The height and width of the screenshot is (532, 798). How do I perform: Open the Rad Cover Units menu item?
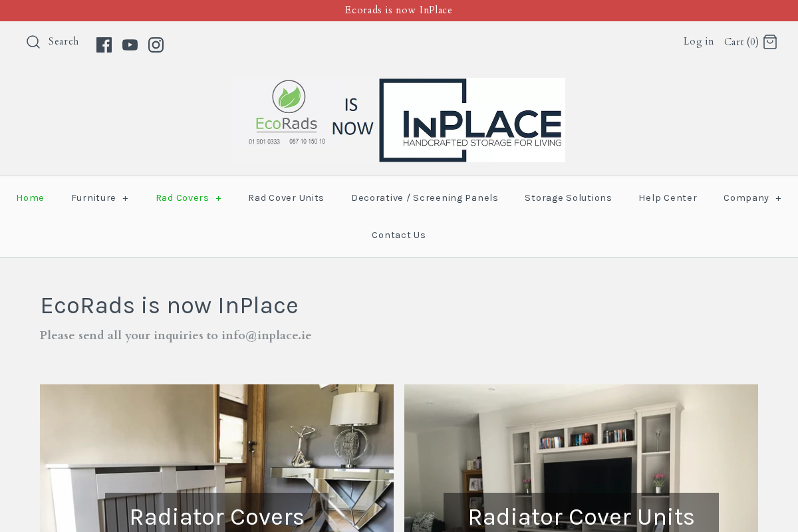click(x=286, y=198)
